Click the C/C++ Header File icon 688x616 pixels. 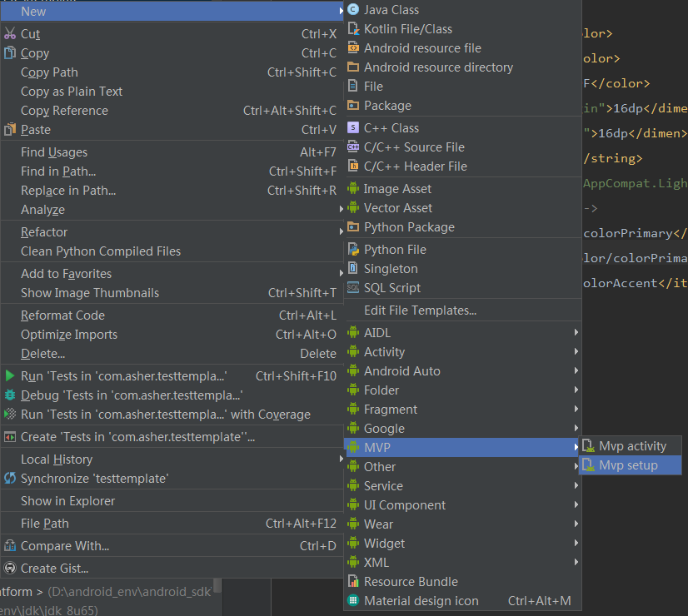pos(353,166)
